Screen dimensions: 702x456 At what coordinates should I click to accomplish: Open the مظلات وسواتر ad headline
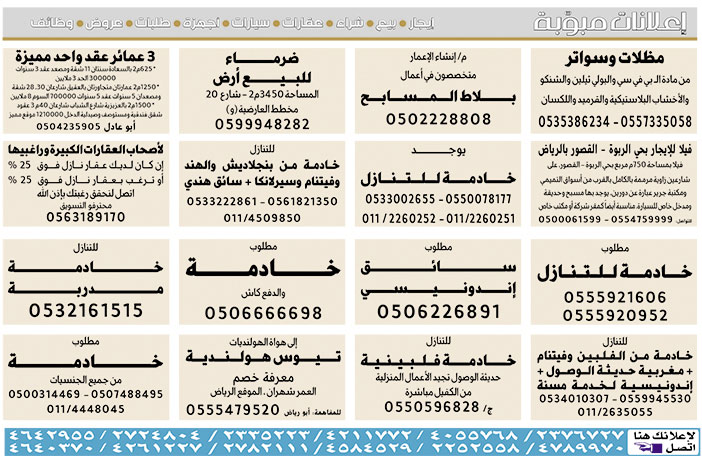tap(614, 58)
